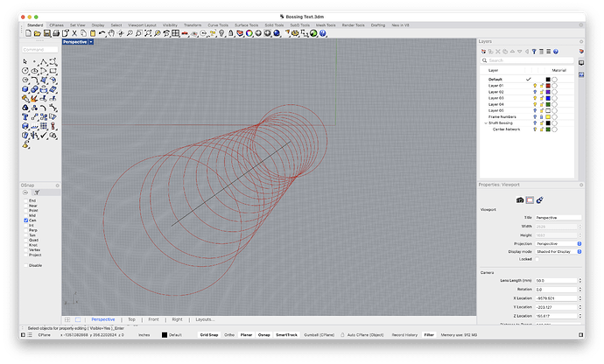Click the Check objects checkmark icon
Viewport: 604px width, 364px height.
point(44,136)
